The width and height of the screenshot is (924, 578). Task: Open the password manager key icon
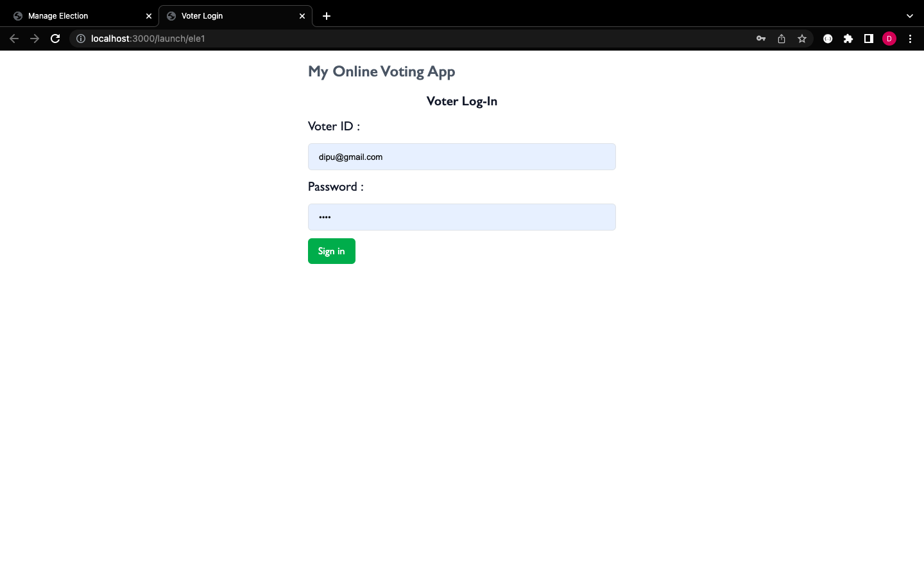coord(760,39)
